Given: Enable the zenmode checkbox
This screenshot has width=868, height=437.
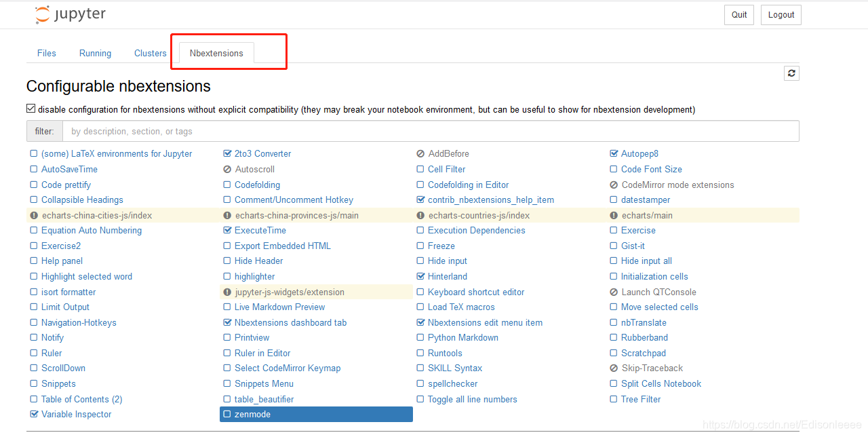Looking at the screenshot, I should tap(228, 415).
